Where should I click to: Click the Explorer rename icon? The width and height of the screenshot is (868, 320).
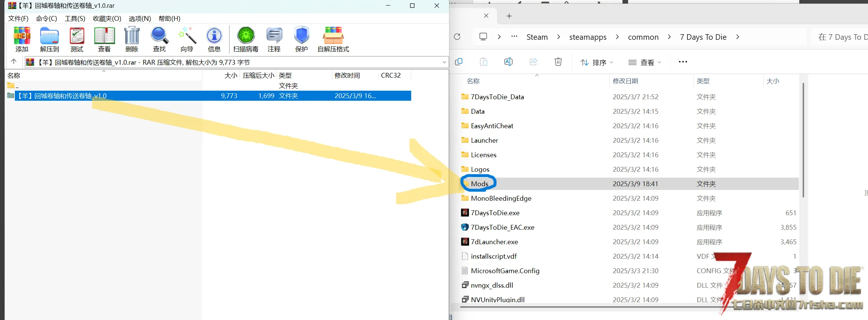[x=508, y=62]
